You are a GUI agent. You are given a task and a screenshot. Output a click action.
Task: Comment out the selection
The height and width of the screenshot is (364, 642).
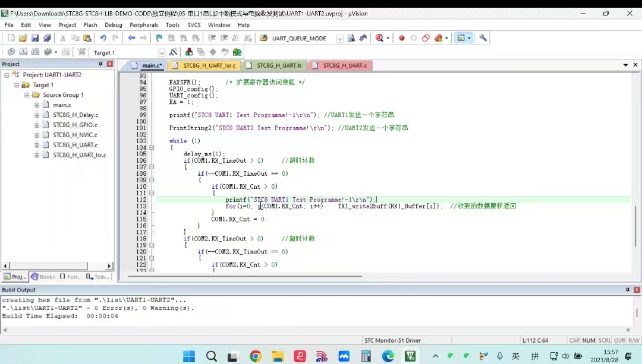(x=236, y=38)
